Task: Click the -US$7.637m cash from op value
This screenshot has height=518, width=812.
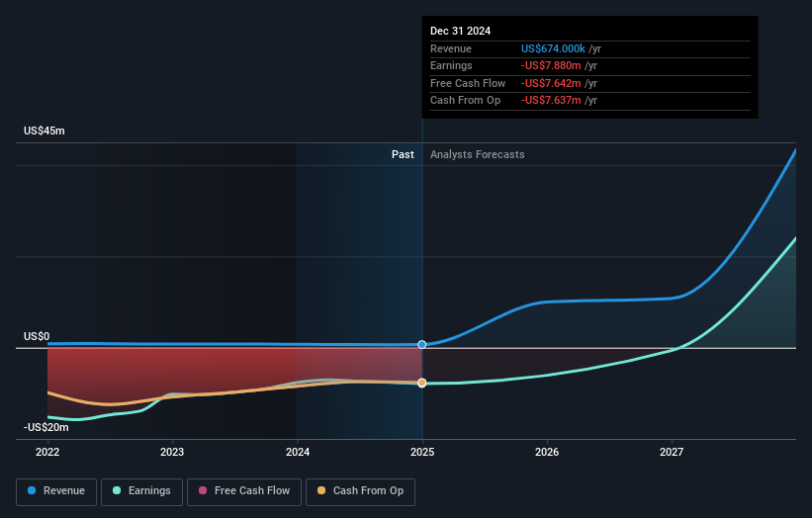Action: click(551, 101)
